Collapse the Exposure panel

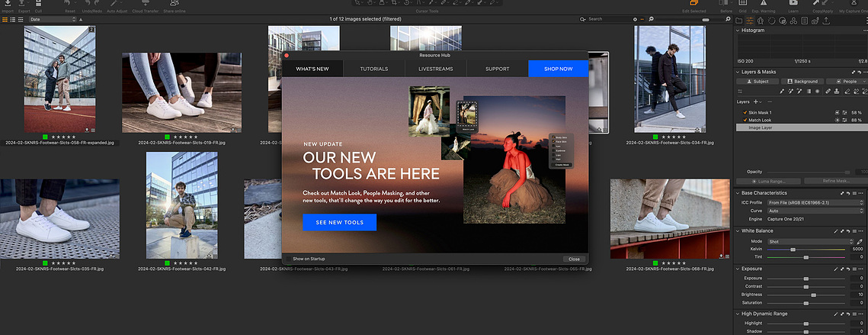pyautogui.click(x=738, y=269)
